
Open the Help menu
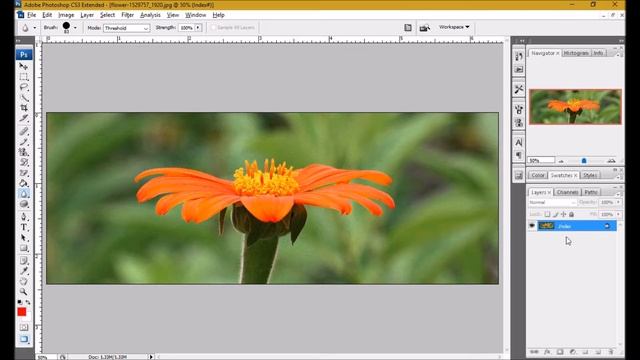(218, 15)
